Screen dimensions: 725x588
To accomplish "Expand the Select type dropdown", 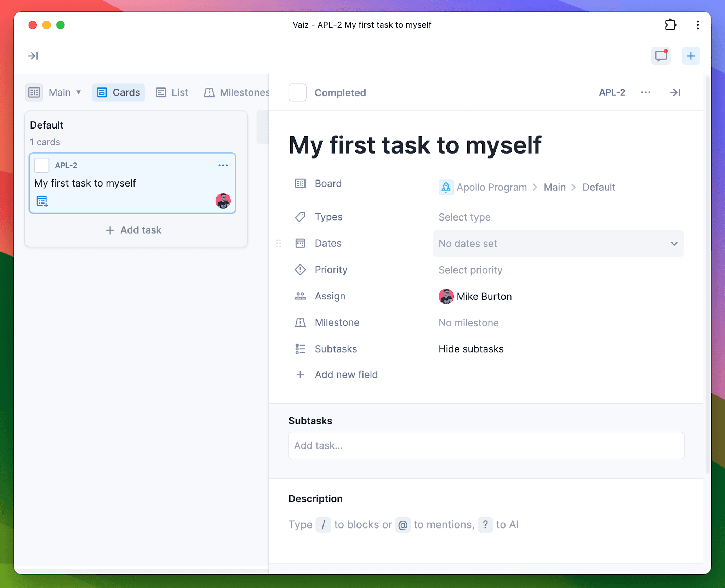I will (465, 217).
